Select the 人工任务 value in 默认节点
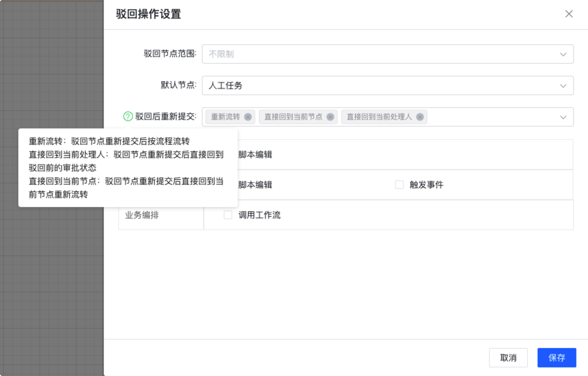 point(226,85)
